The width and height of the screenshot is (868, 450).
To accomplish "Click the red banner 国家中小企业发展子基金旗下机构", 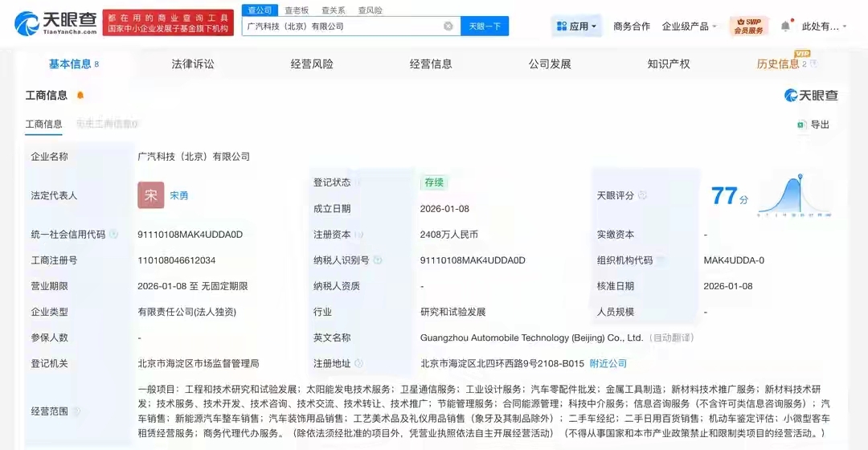I will point(168,23).
